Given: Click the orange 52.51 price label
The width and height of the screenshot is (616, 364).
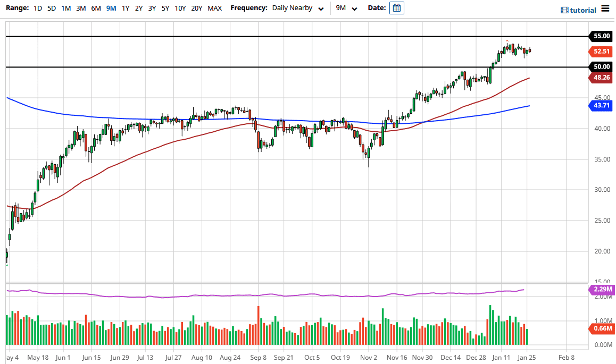Looking at the screenshot, I should point(601,52).
